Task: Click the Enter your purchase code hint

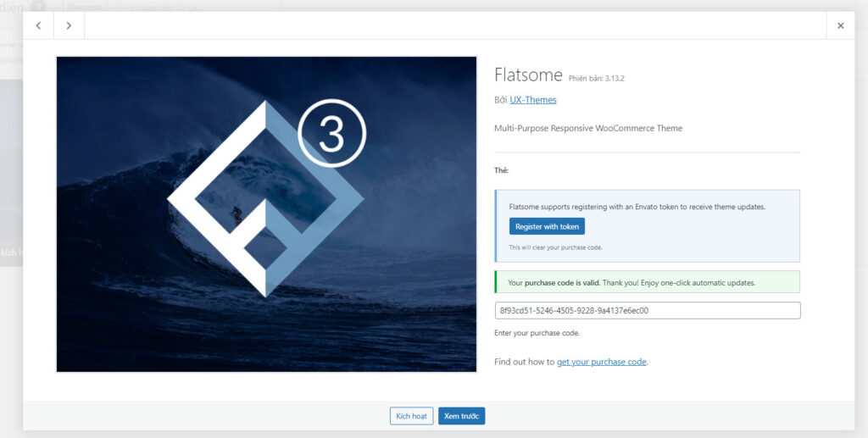Action: point(537,334)
